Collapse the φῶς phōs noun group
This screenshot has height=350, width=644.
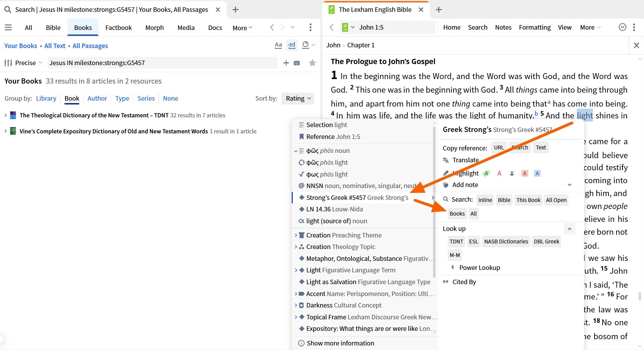click(x=296, y=151)
